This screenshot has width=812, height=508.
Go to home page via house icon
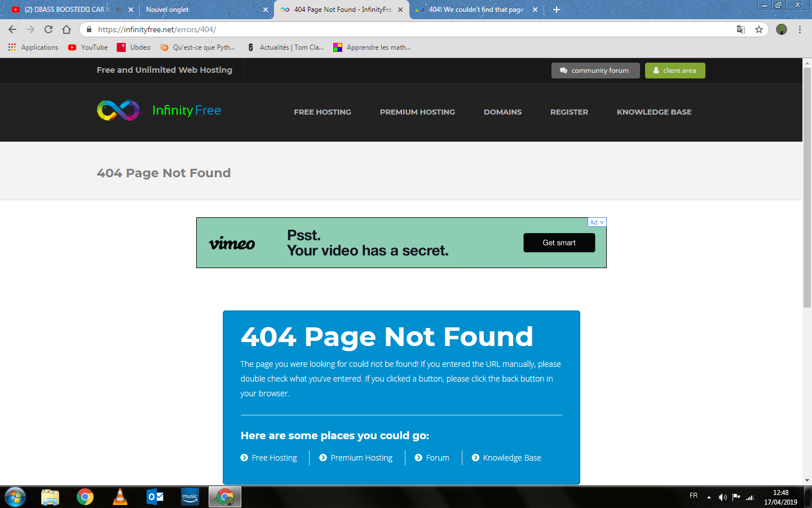pyautogui.click(x=67, y=29)
